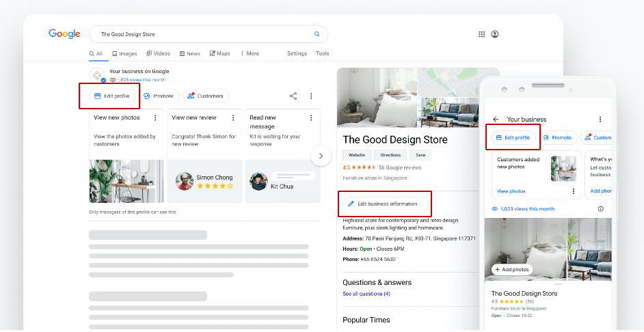Tap Add photos button on phone

pos(512,269)
